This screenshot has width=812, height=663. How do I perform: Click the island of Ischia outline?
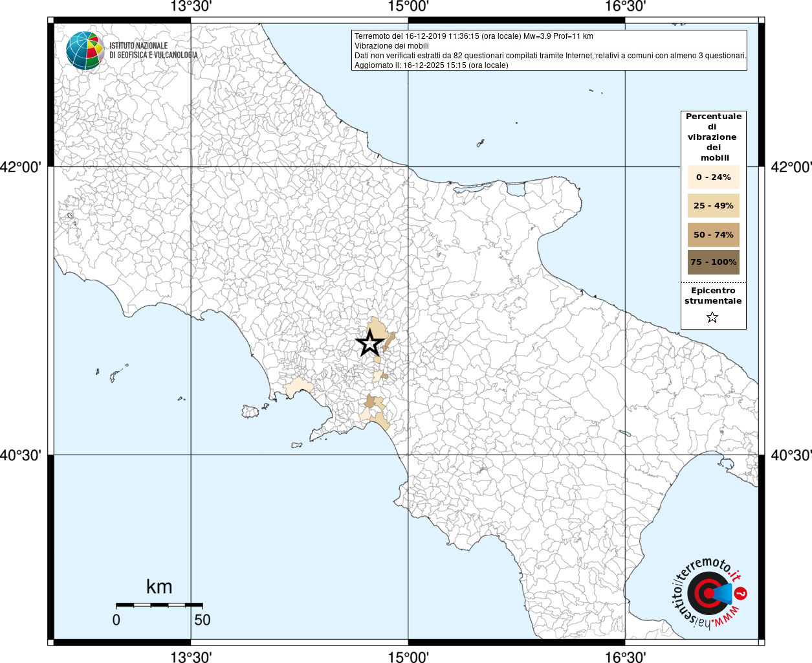(x=250, y=411)
